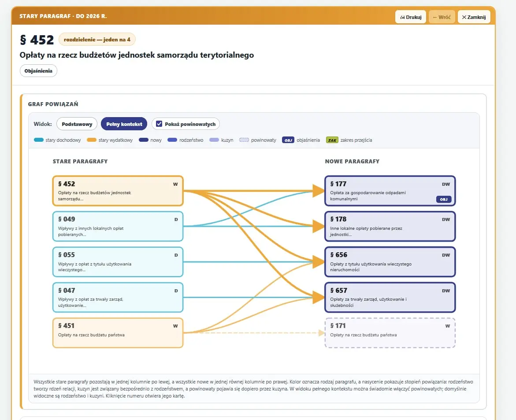This screenshot has height=420, width=516.
Task: Click the 'objaśnienia' legend label
Action: click(x=308, y=140)
